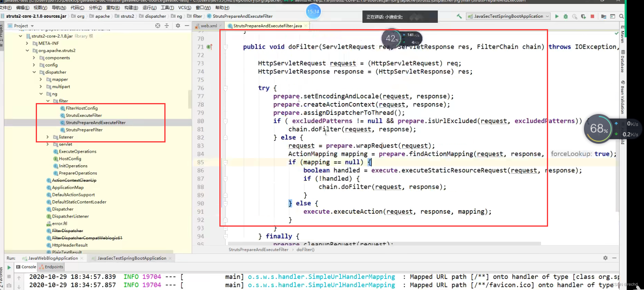Expand the multipart package
The height and width of the screenshot is (290, 644).
(41, 87)
